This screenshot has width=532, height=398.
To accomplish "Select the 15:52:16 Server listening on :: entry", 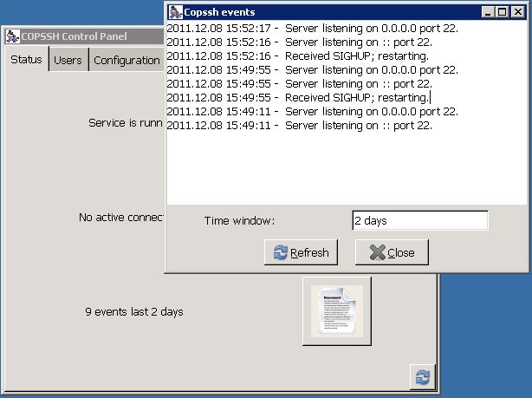I will point(299,42).
